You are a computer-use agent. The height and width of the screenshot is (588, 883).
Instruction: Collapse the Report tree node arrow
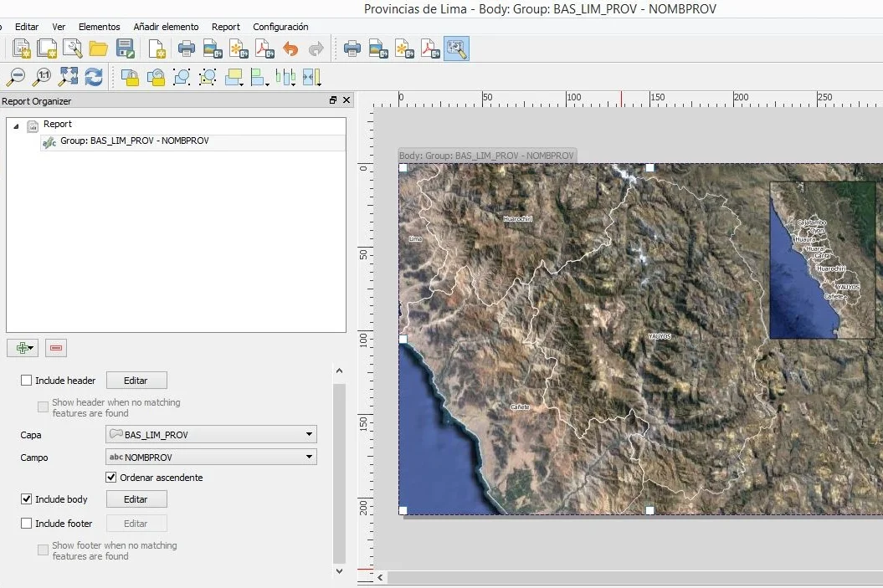click(16, 126)
